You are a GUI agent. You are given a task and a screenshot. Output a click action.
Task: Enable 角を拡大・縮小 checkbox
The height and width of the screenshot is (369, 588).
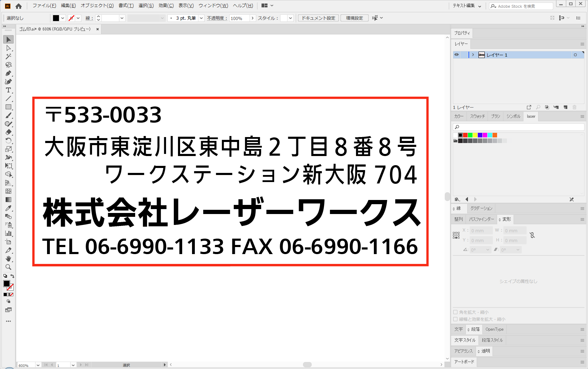455,312
